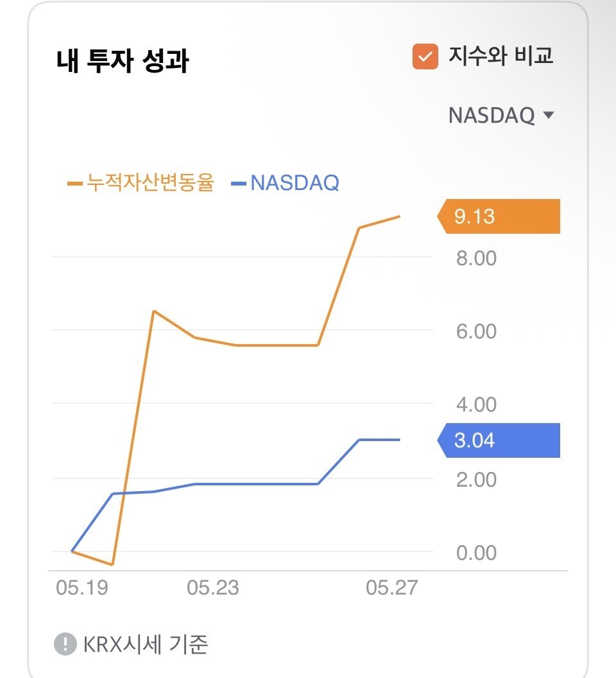Uncheck the orange 지수와 비교 checkbox

point(425,56)
